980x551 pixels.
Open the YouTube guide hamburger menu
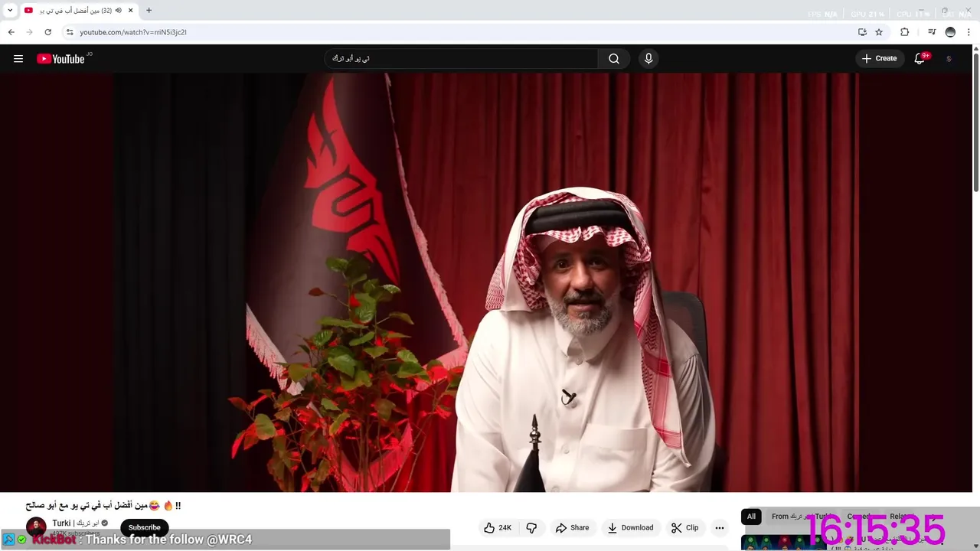click(18, 59)
